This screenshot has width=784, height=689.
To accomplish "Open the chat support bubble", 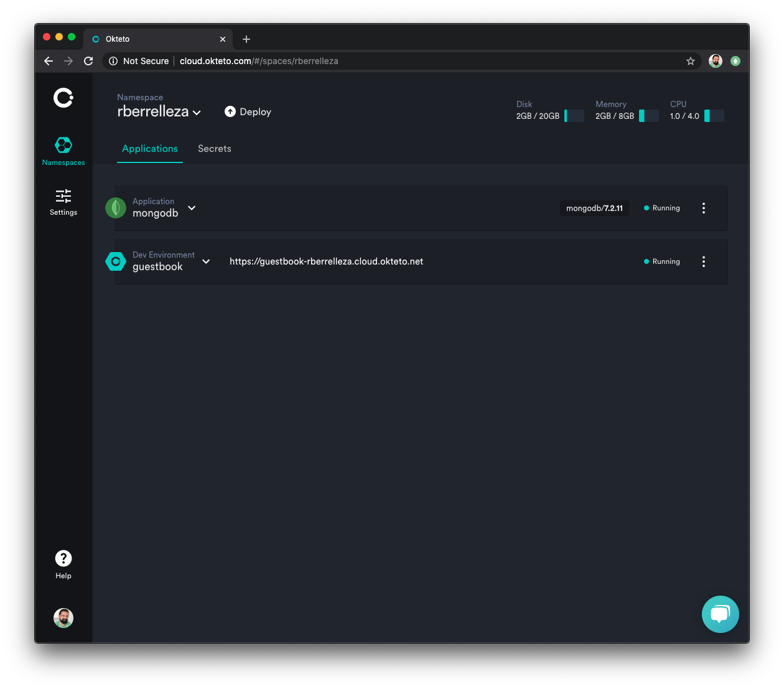I will (x=721, y=614).
